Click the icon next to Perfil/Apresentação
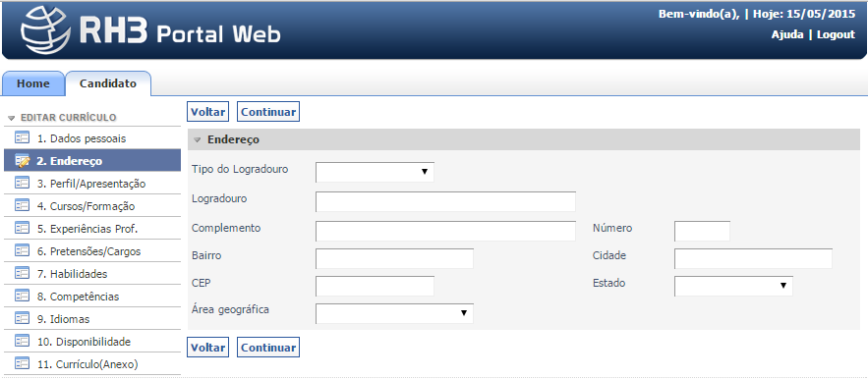868x379 pixels. [23, 184]
